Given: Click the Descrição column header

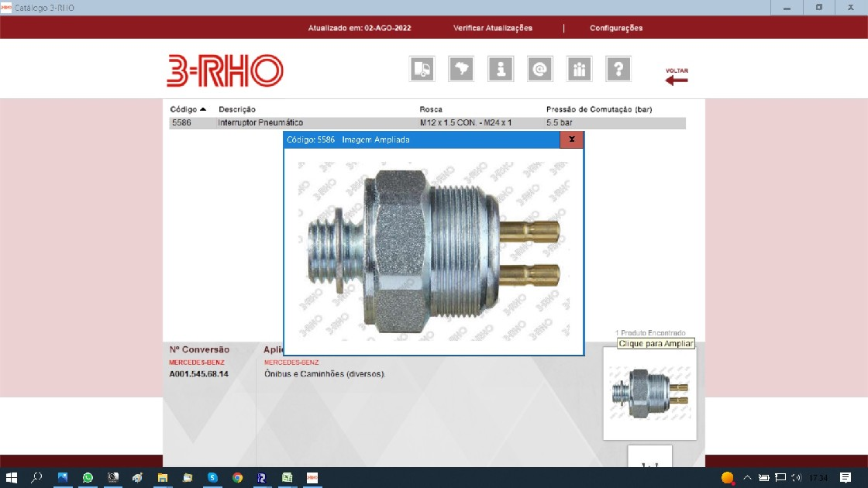Looking at the screenshot, I should (237, 109).
